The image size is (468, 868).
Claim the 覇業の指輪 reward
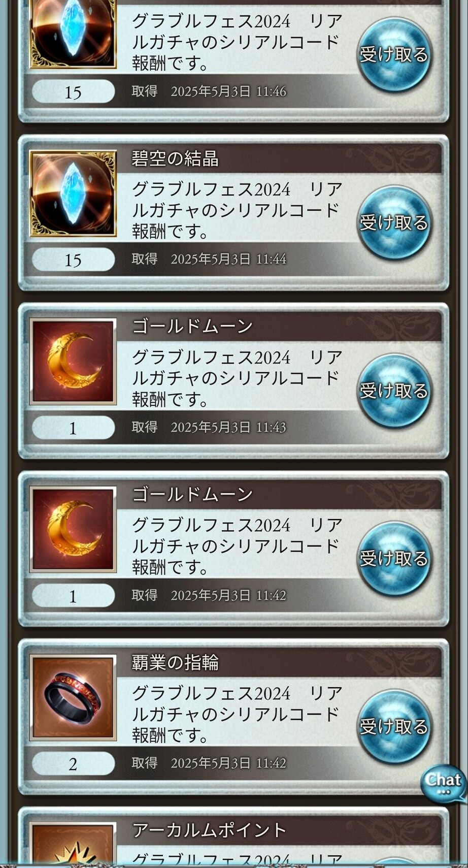point(394,727)
